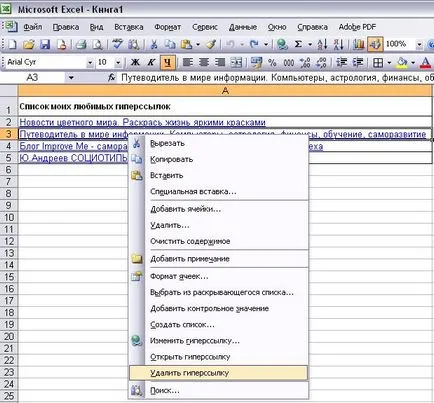Viewport: 434px width, 403px height.
Task: Toggle Italic formatting (К)
Action: pyautogui.click(x=151, y=62)
